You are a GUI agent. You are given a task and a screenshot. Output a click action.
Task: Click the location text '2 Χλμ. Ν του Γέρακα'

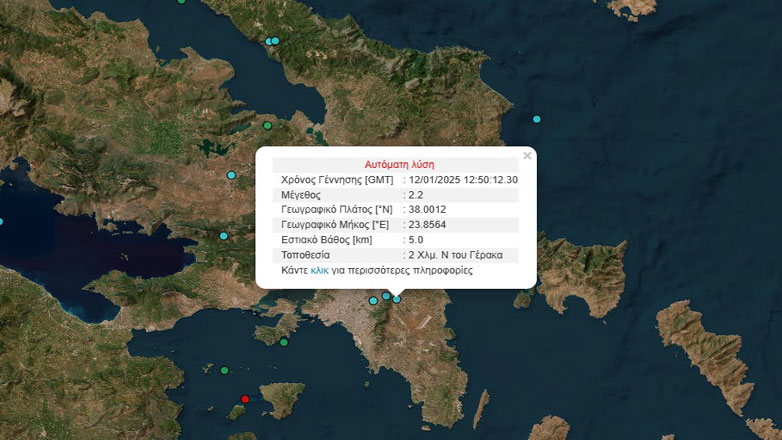tap(455, 255)
